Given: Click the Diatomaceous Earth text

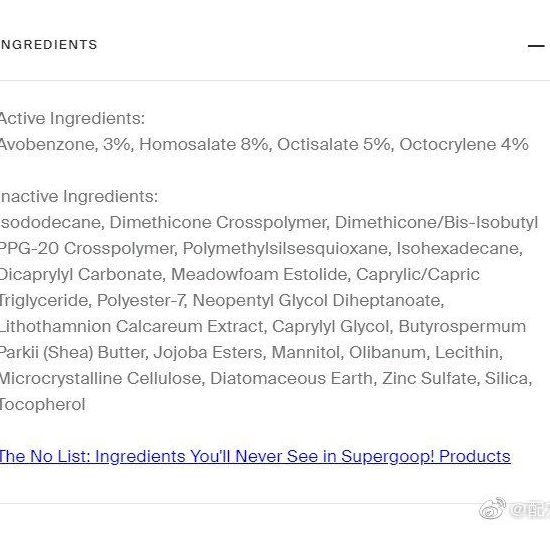Looking at the screenshot, I should [291, 378].
